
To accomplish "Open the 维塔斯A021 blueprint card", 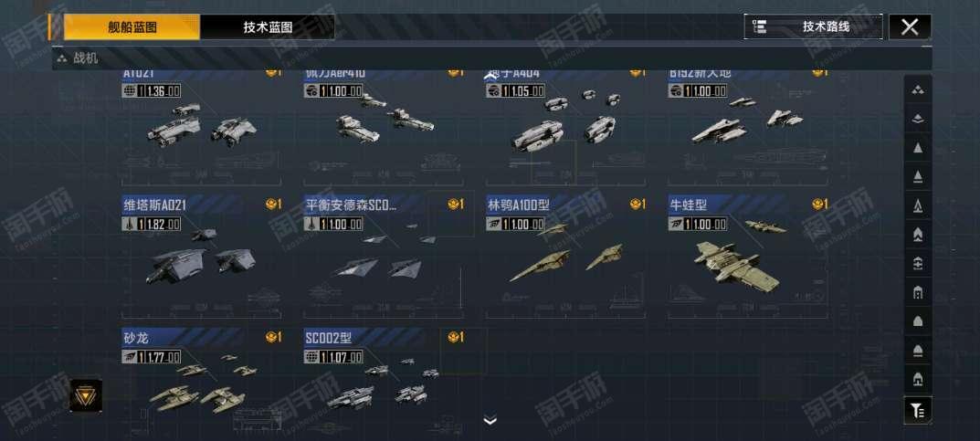I will (x=201, y=256).
